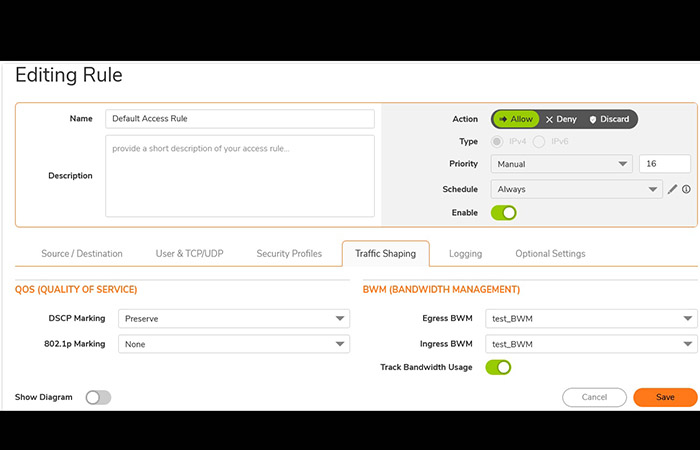
Task: Click the Save button
Action: coord(665,397)
